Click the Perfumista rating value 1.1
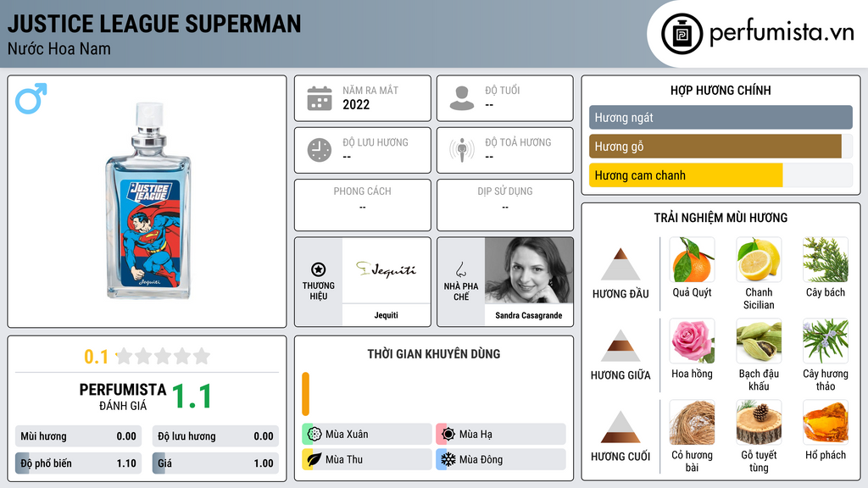 tap(192, 396)
